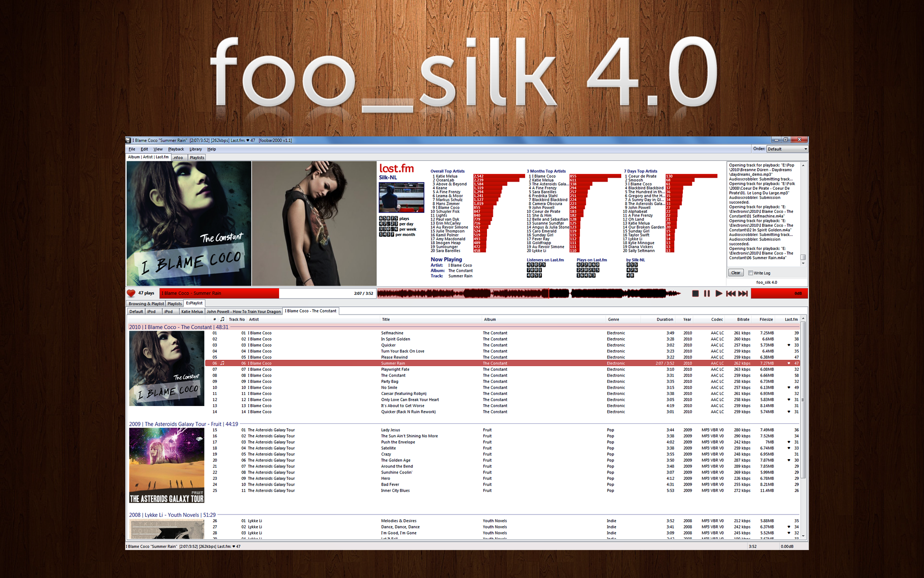Select the EsPlaylist tab

194,303
